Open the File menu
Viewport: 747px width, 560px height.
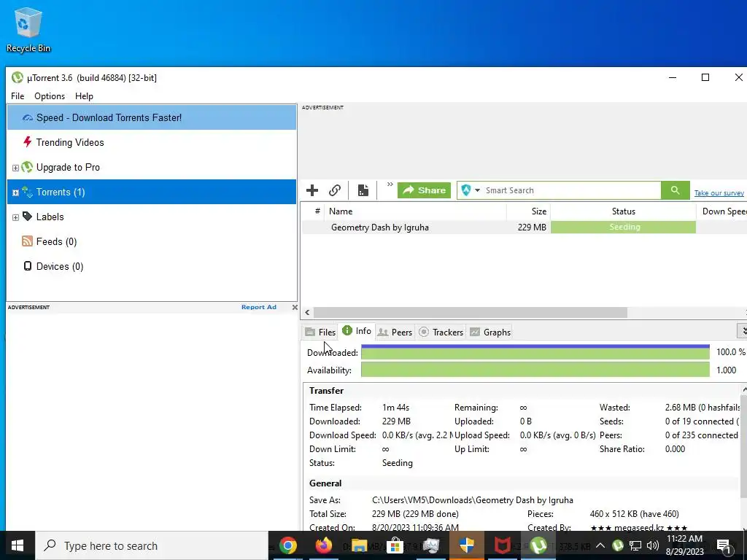(18, 96)
